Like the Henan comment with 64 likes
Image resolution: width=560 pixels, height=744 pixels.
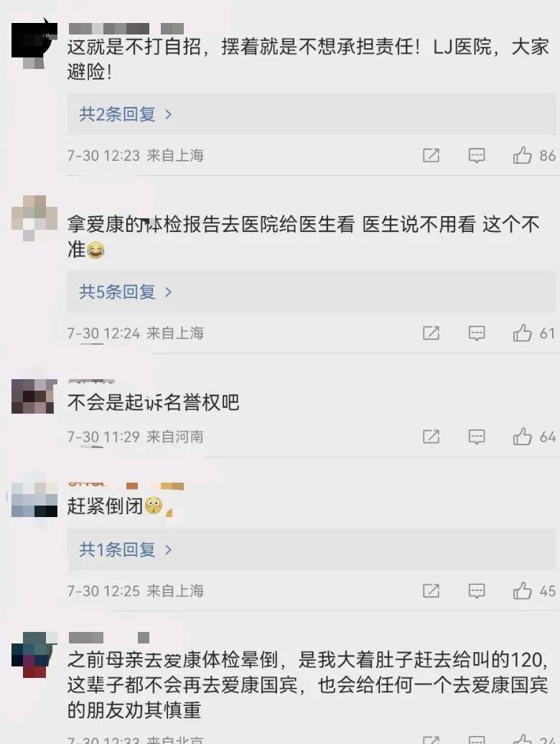(x=522, y=436)
